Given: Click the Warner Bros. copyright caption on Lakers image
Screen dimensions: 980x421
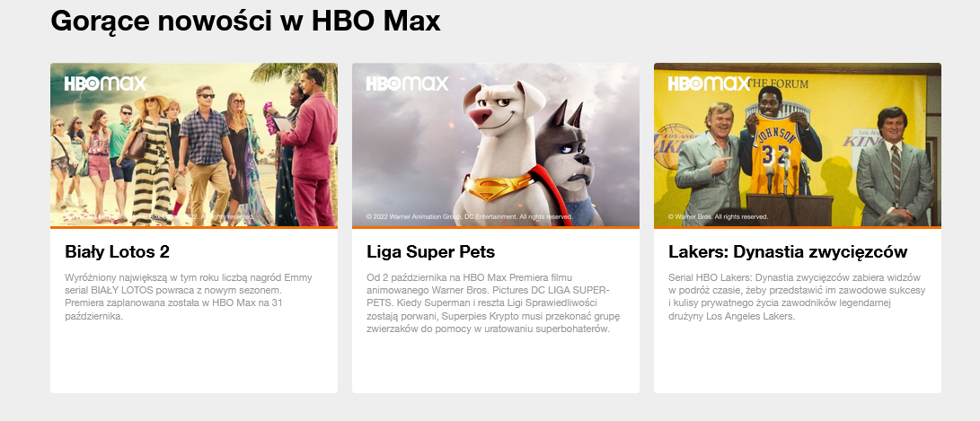Looking at the screenshot, I should pyautogui.click(x=718, y=216).
